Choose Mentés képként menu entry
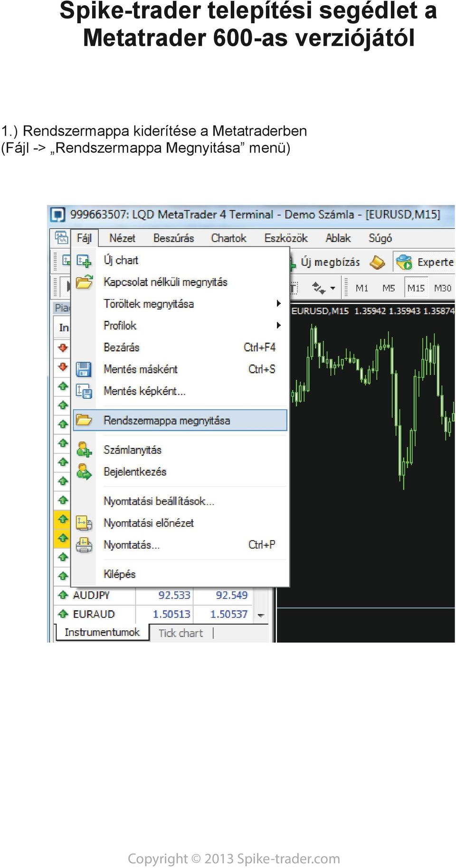 click(x=180, y=391)
